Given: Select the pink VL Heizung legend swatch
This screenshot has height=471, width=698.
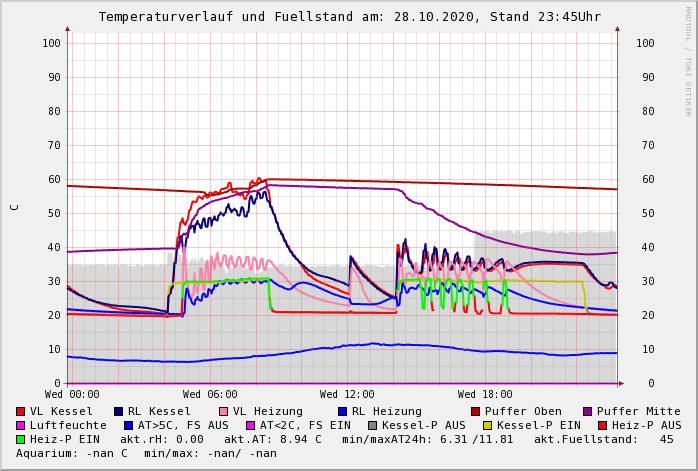Looking at the screenshot, I should point(223,412).
